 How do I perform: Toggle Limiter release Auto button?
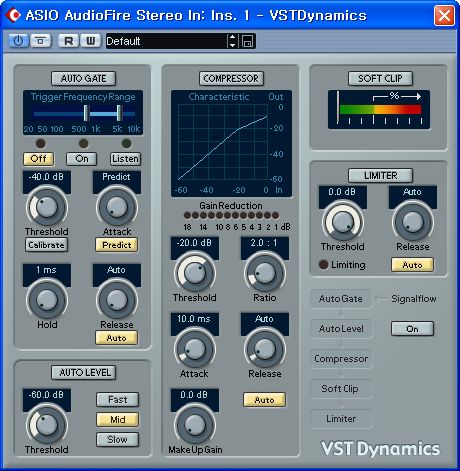pyautogui.click(x=412, y=265)
